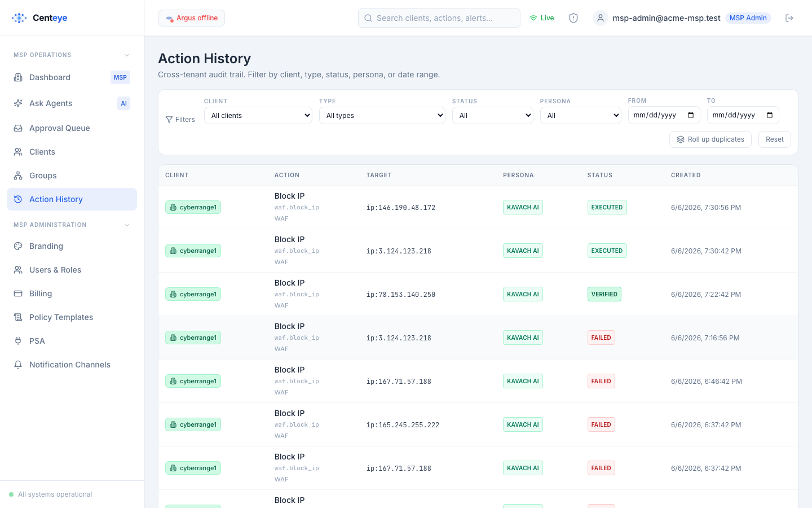812x508 pixels.
Task: Click FAILED badge for 7:16:56 PM row
Action: tap(601, 338)
